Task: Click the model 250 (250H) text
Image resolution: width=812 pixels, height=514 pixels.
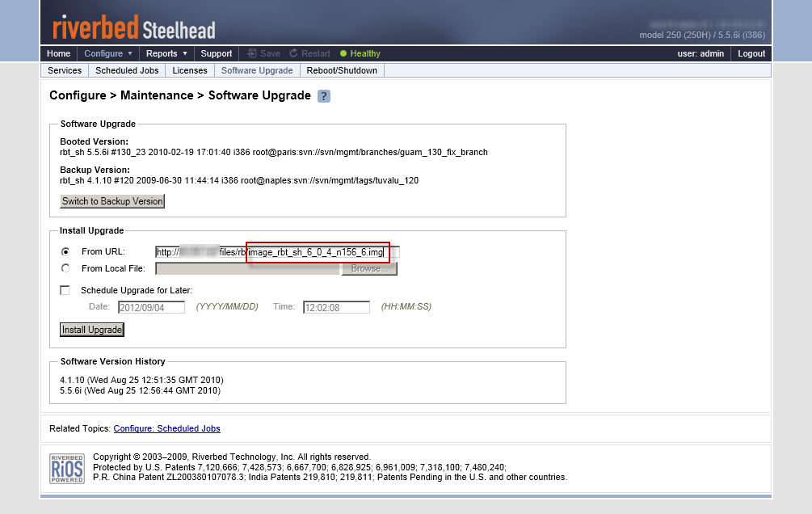Action: [x=702, y=36]
